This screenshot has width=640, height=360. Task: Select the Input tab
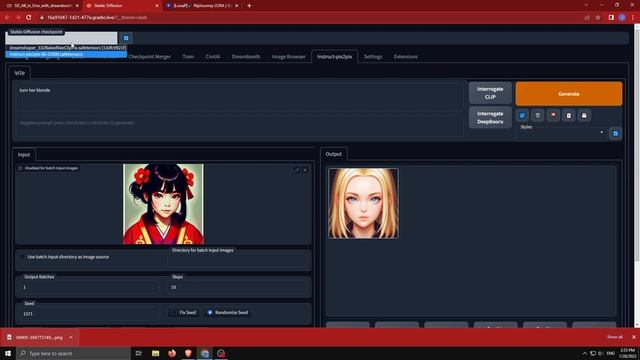(x=24, y=155)
